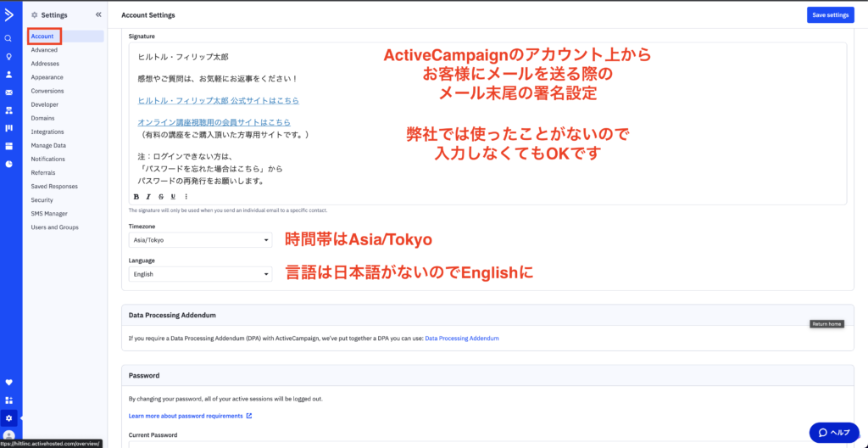This screenshot has height=448, width=868.
Task: Open the Data Processing Addendum link
Action: pyautogui.click(x=462, y=338)
